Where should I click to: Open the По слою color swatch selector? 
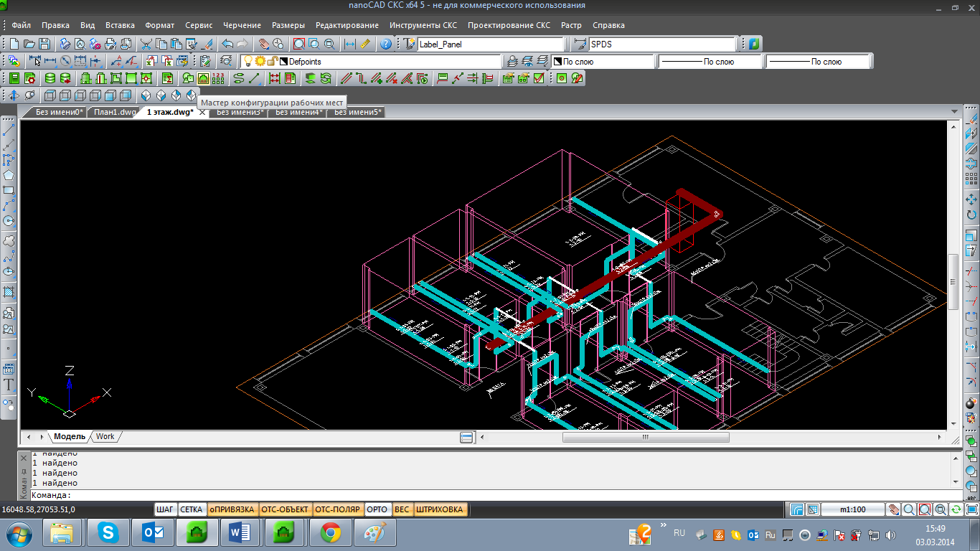[603, 62]
